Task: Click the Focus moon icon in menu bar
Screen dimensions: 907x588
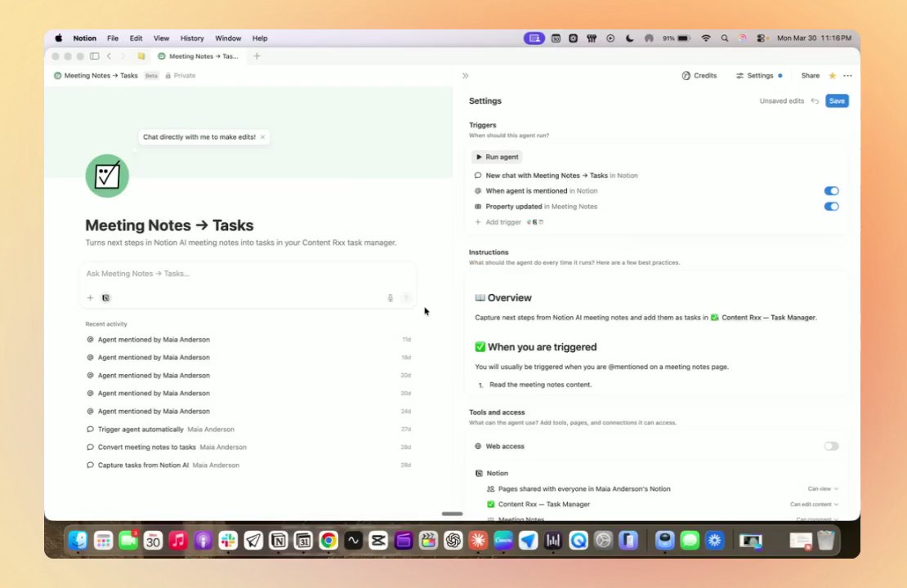Action: (629, 38)
